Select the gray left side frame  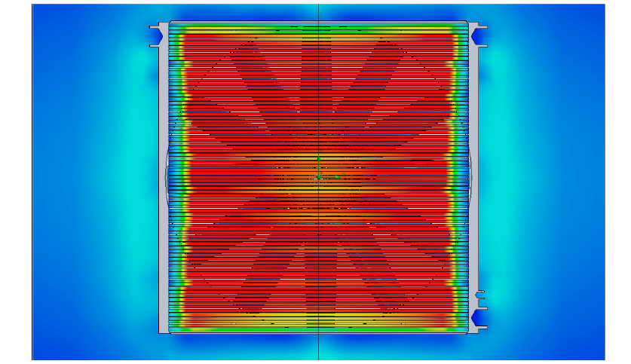point(164,226)
